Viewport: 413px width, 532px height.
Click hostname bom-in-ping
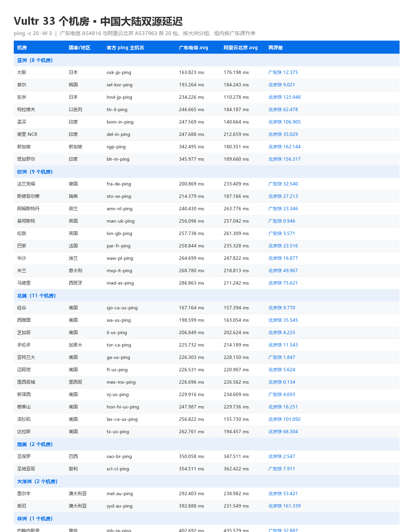tap(120, 122)
